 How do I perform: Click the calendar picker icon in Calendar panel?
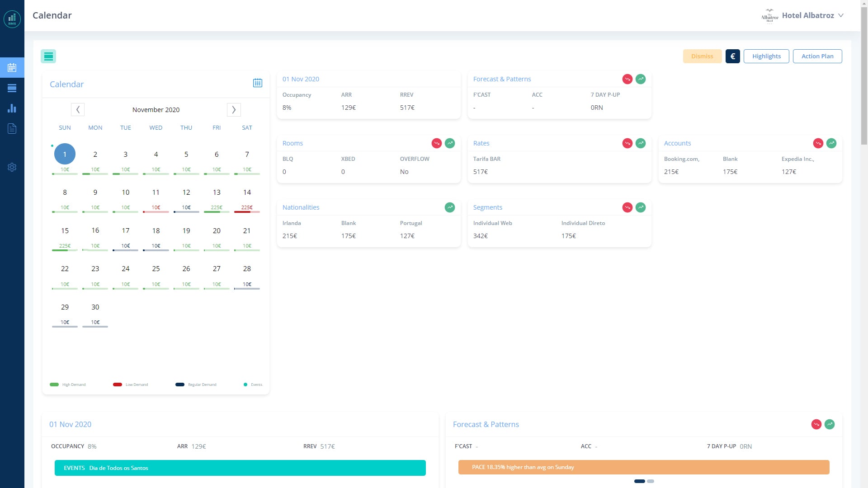(x=258, y=83)
